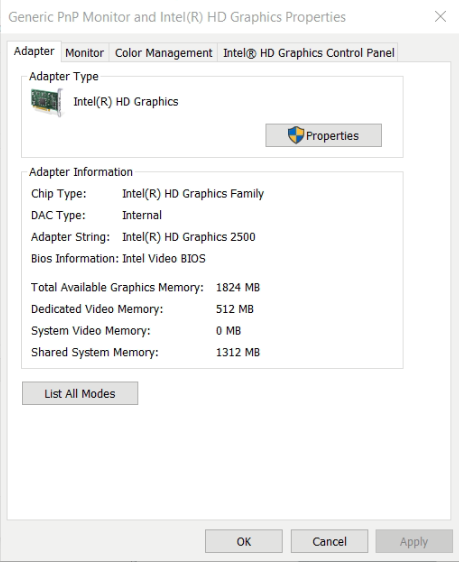This screenshot has width=459, height=562.
Task: Click the 'Intel Video BIOS' value
Action: (x=164, y=258)
